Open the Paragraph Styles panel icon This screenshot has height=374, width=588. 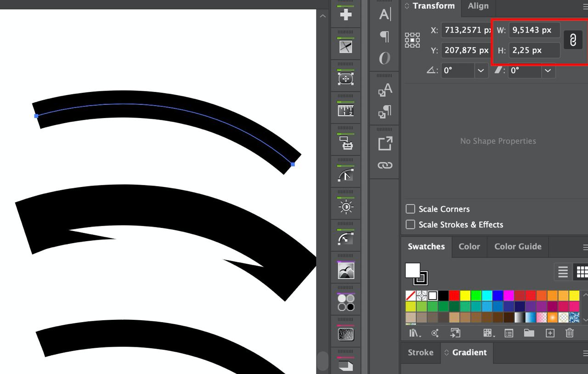385,112
